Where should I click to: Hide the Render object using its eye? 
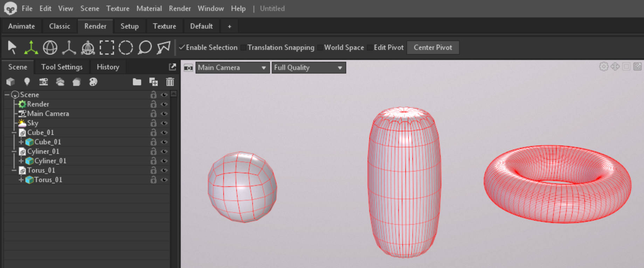(164, 104)
